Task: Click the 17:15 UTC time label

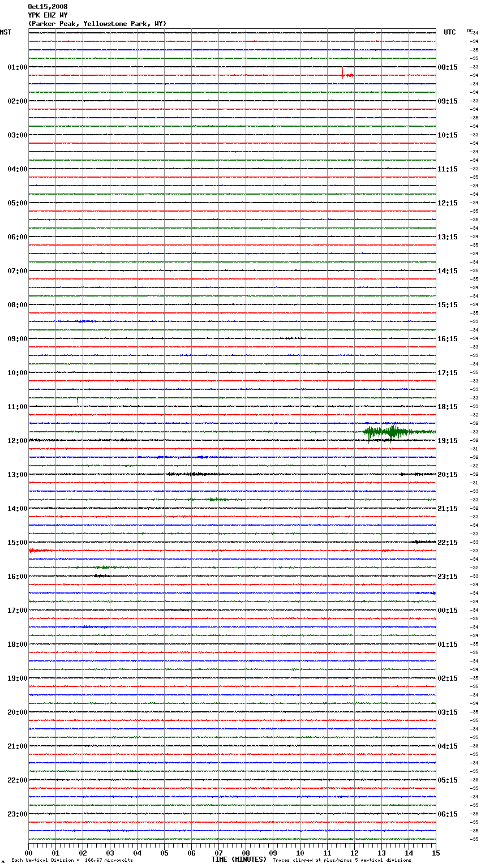Action: [x=448, y=373]
